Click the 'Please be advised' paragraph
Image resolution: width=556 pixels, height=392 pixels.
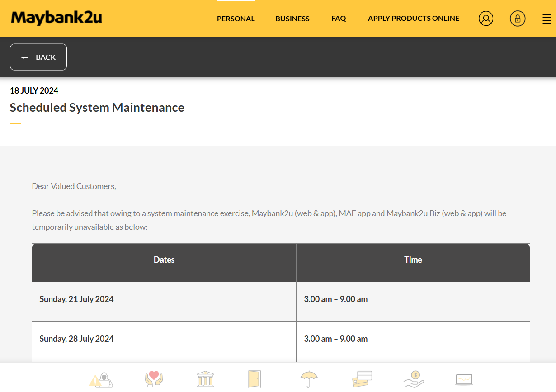coord(269,220)
